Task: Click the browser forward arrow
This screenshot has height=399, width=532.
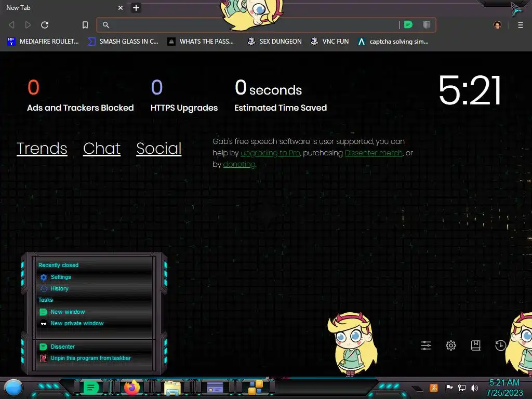Action: [28, 25]
